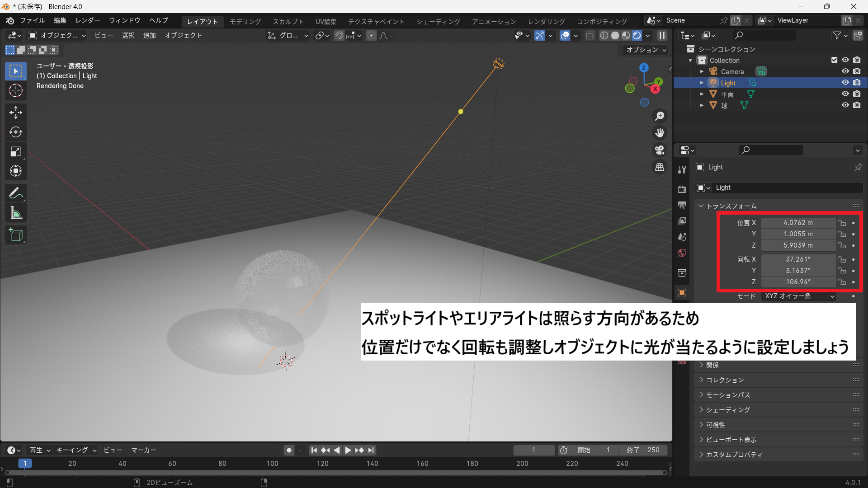Click the 位置 X value slider field

pyautogui.click(x=798, y=223)
